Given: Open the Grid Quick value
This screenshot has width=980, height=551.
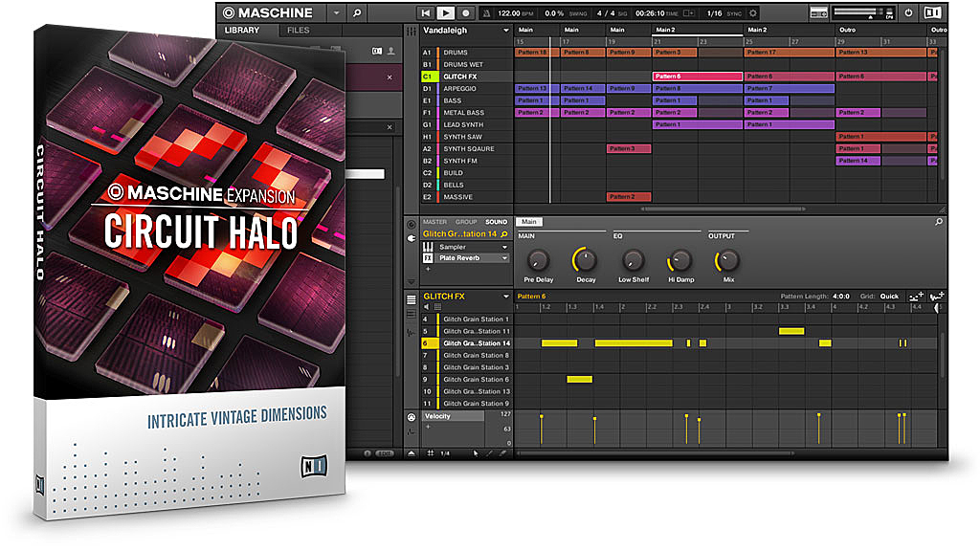Looking at the screenshot, I should coord(889,297).
